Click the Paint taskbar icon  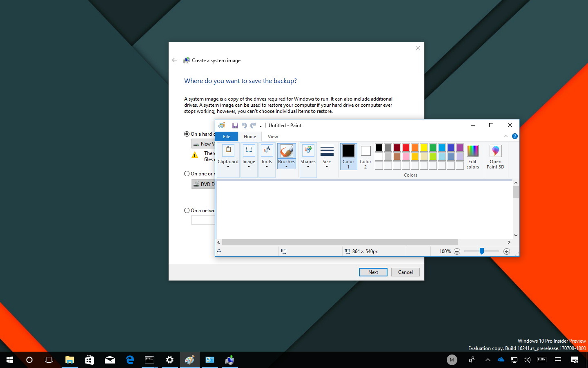pos(189,360)
